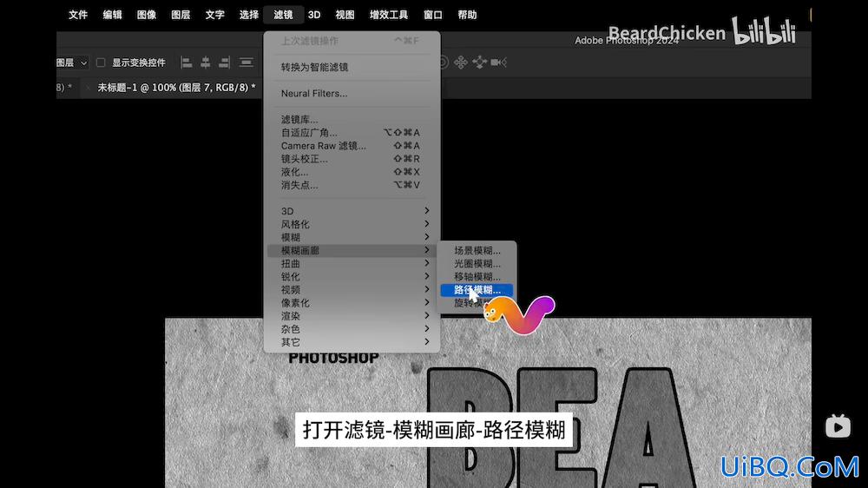Open the 文字 menu
The width and height of the screenshot is (868, 488).
pos(214,15)
